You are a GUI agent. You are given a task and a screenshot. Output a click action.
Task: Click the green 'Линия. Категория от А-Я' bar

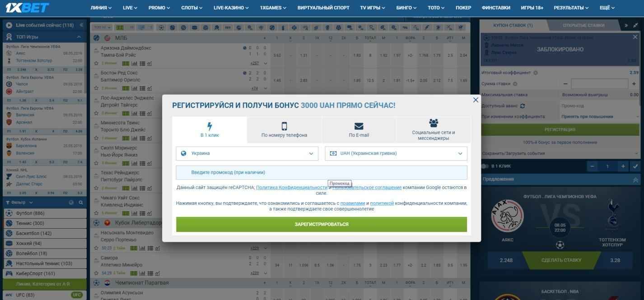pyautogui.click(x=44, y=284)
